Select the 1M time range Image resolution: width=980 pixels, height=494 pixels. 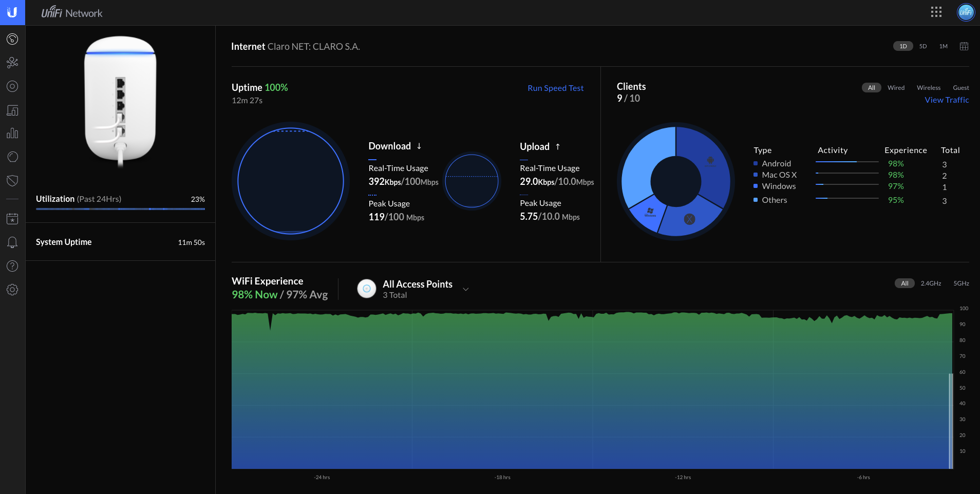tap(944, 46)
